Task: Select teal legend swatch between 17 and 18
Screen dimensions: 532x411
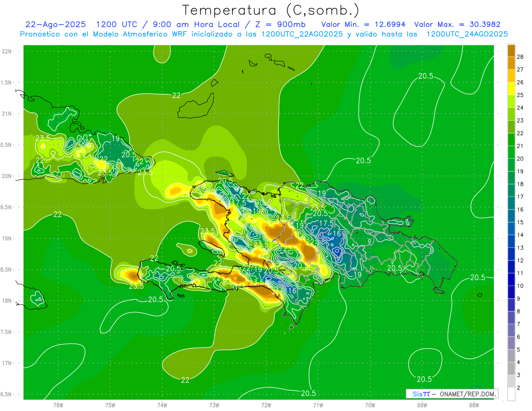Action: 511,191
